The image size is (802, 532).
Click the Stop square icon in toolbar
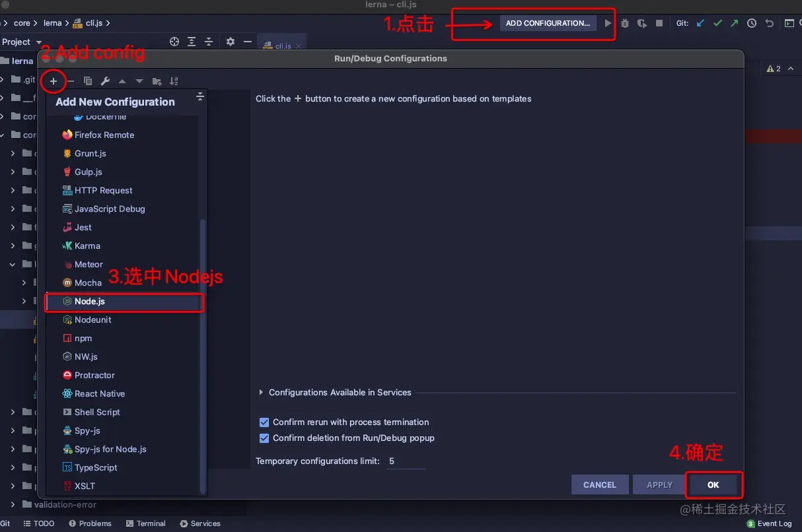pyautogui.click(x=659, y=23)
